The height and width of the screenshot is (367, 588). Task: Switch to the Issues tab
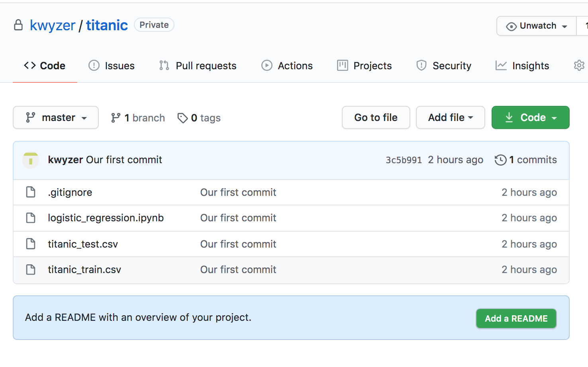click(x=112, y=66)
